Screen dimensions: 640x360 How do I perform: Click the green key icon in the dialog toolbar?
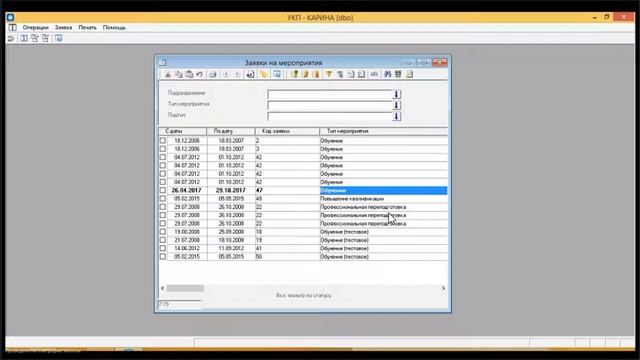tap(294, 74)
